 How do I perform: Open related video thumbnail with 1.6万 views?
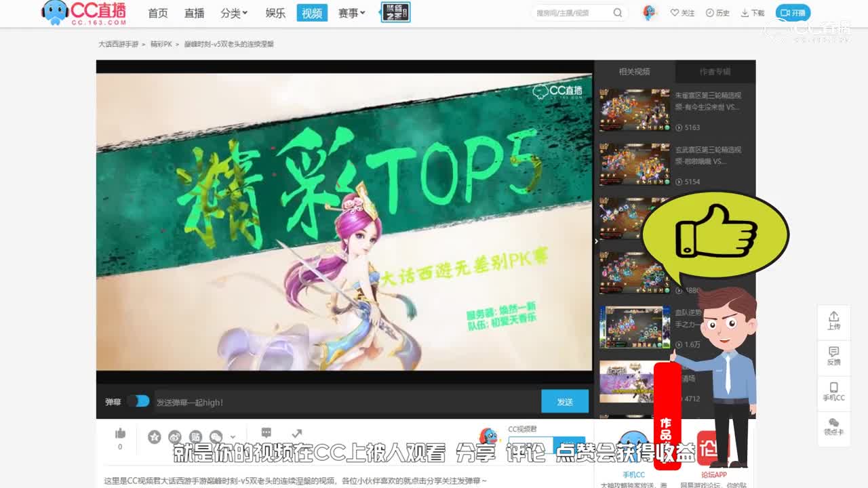634,327
